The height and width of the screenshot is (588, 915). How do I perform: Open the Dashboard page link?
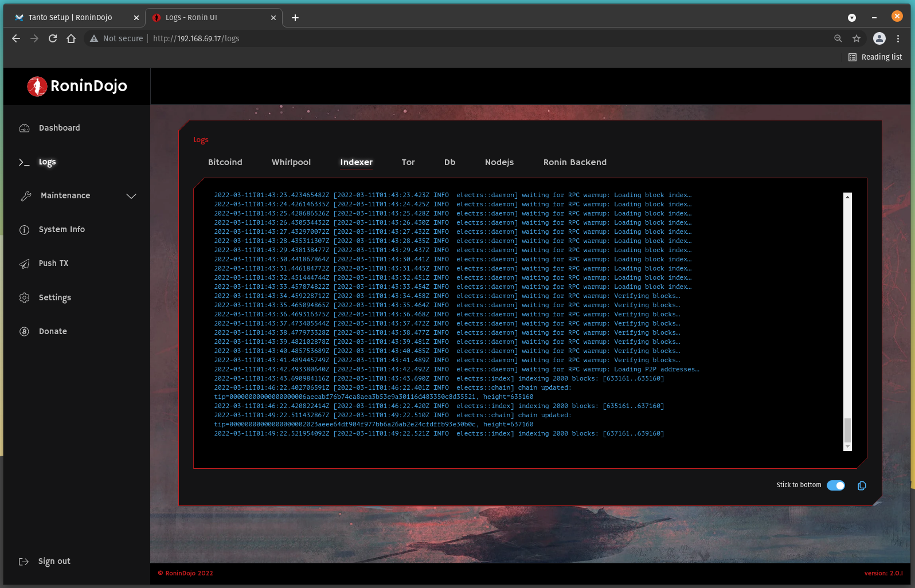coord(60,128)
